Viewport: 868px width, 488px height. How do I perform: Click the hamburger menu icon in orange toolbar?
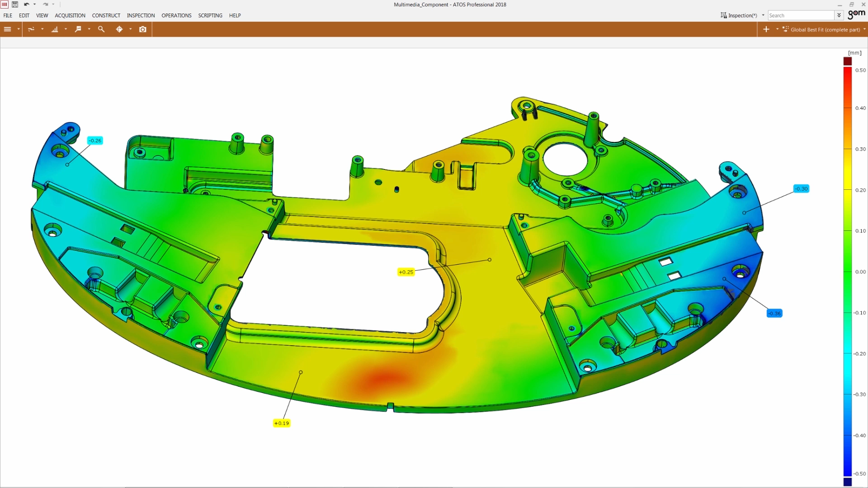click(x=8, y=29)
